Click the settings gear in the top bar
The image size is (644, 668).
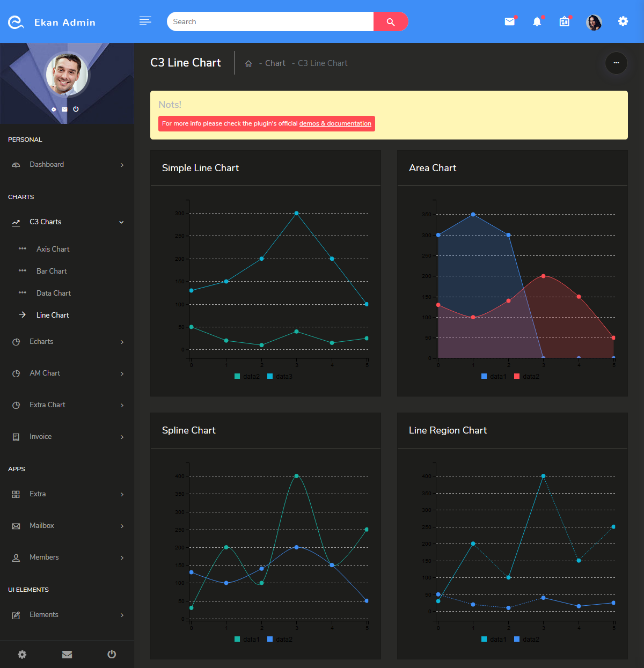tap(623, 21)
